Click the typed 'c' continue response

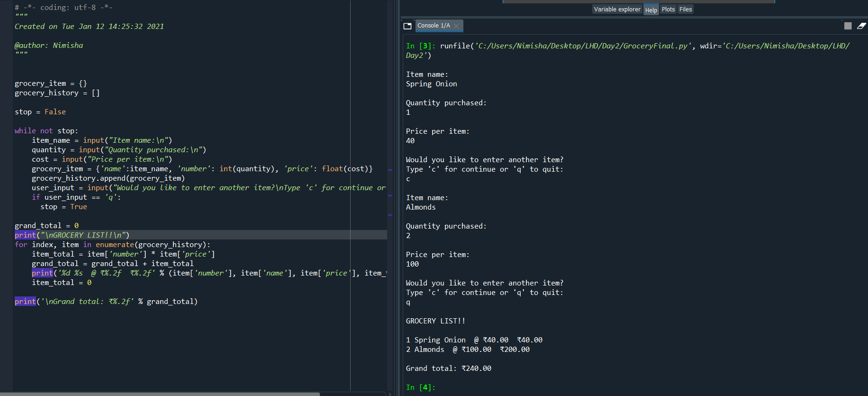(408, 179)
